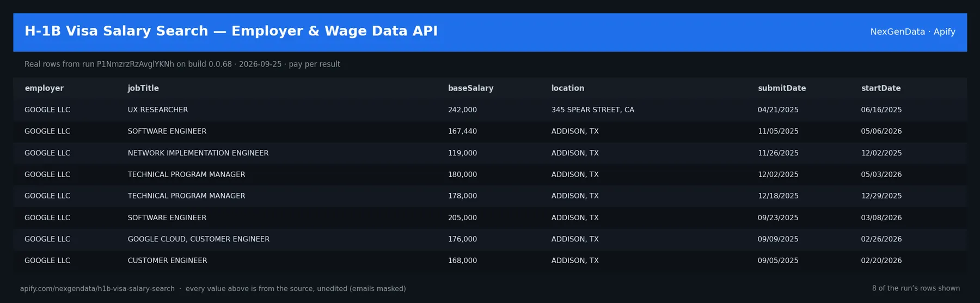
Task: Click the CUSTOMER ENGINEER job title in 168,000 row
Action: [167, 260]
